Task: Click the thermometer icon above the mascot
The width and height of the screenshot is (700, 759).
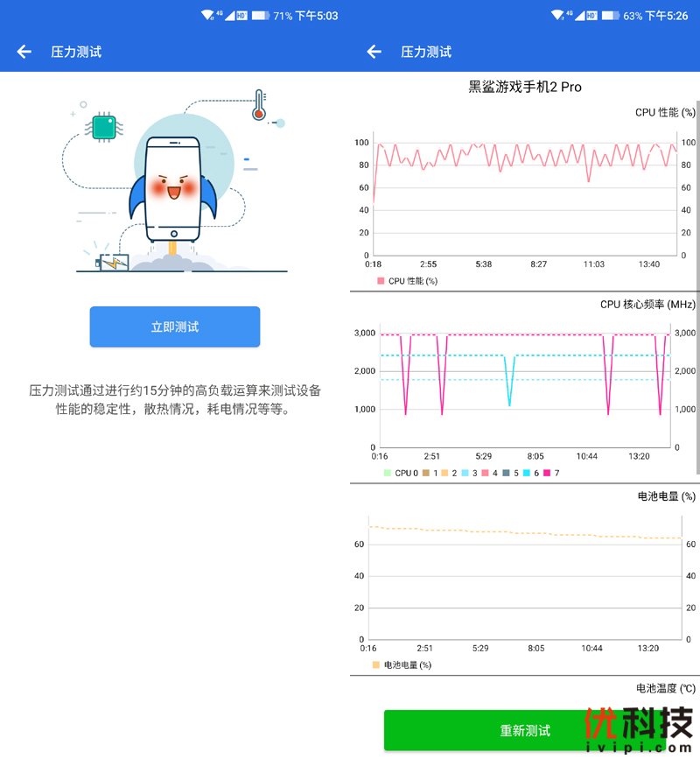Action: click(261, 105)
